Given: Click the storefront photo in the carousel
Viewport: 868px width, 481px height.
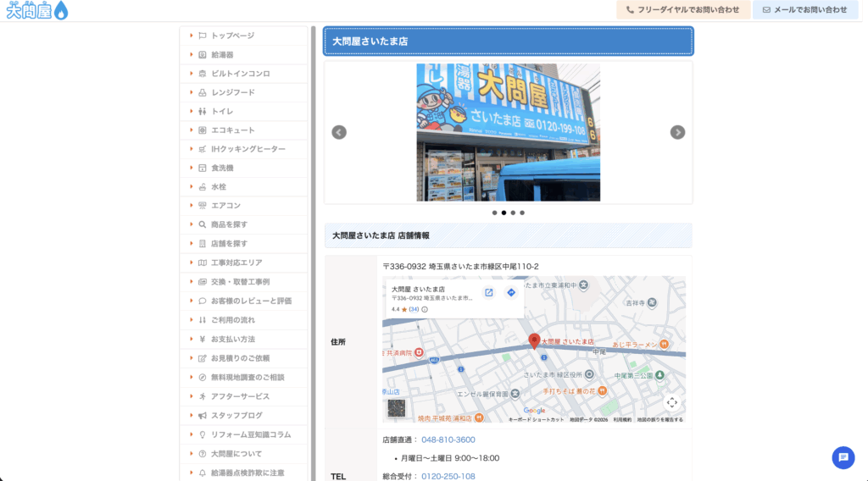Looking at the screenshot, I should point(509,132).
